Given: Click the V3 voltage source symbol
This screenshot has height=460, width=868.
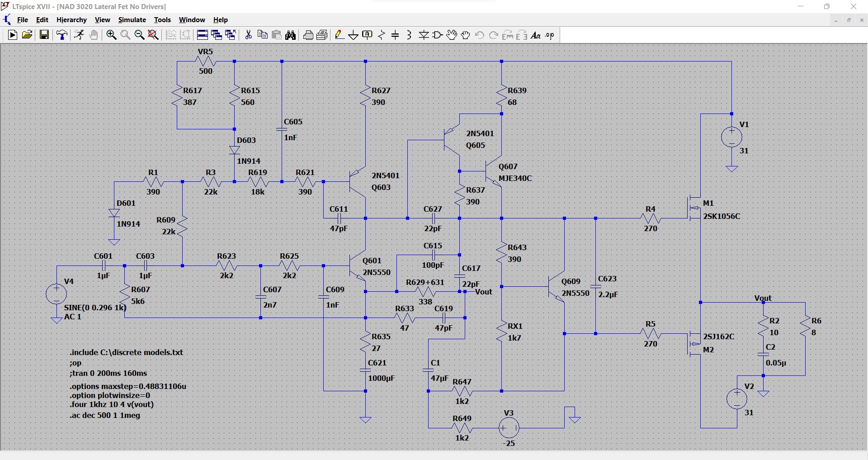Looking at the screenshot, I should pos(509,427).
